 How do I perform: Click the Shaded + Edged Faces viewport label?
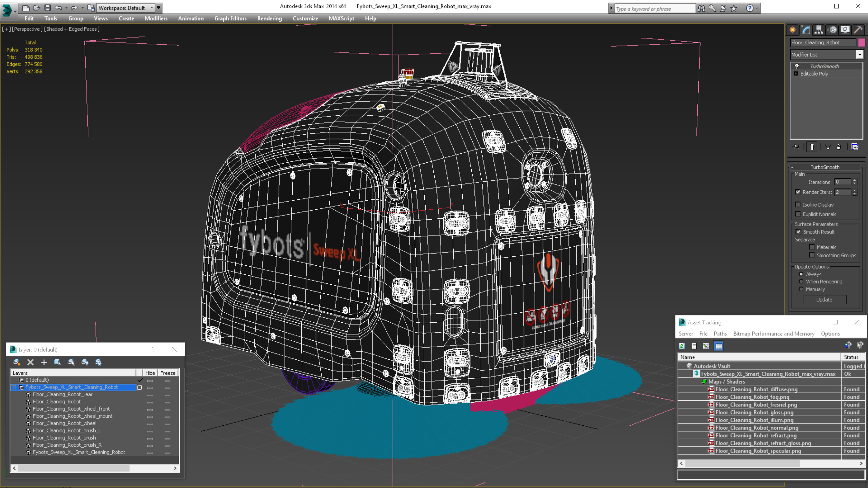(x=72, y=29)
